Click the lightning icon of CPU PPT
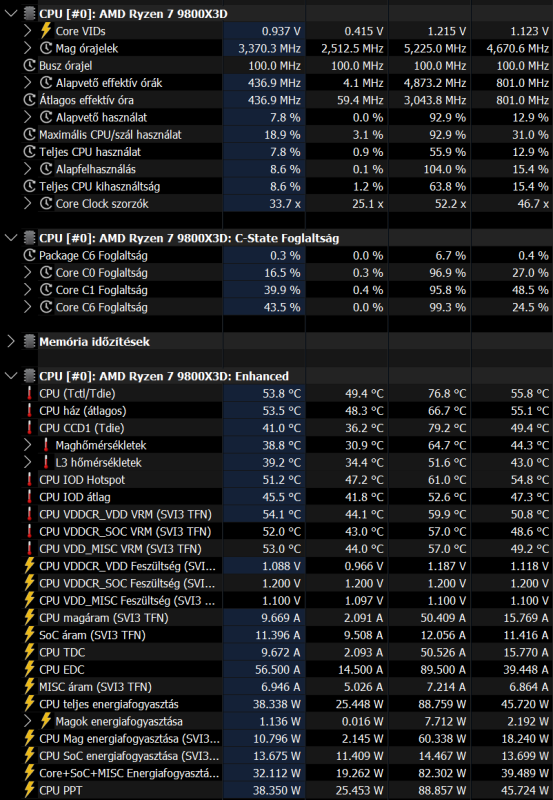This screenshot has height=800, width=553. [30, 790]
